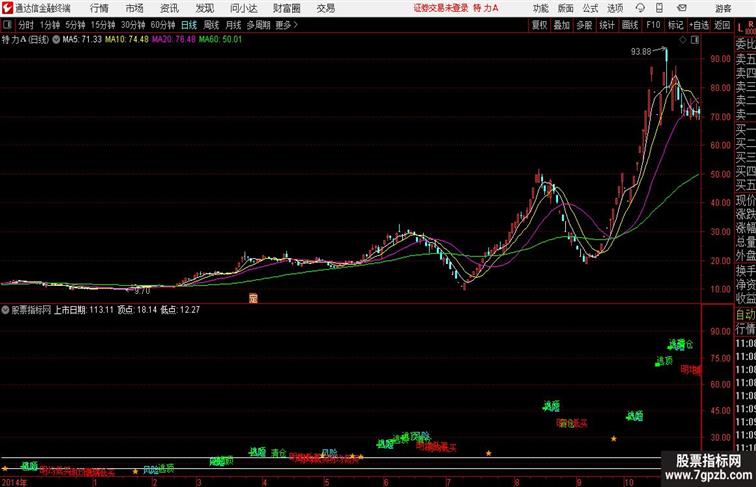Open F10 company info

[653, 25]
